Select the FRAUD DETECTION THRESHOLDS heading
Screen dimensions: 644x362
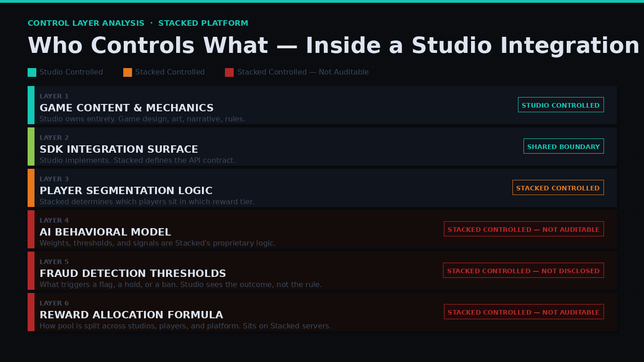point(133,274)
